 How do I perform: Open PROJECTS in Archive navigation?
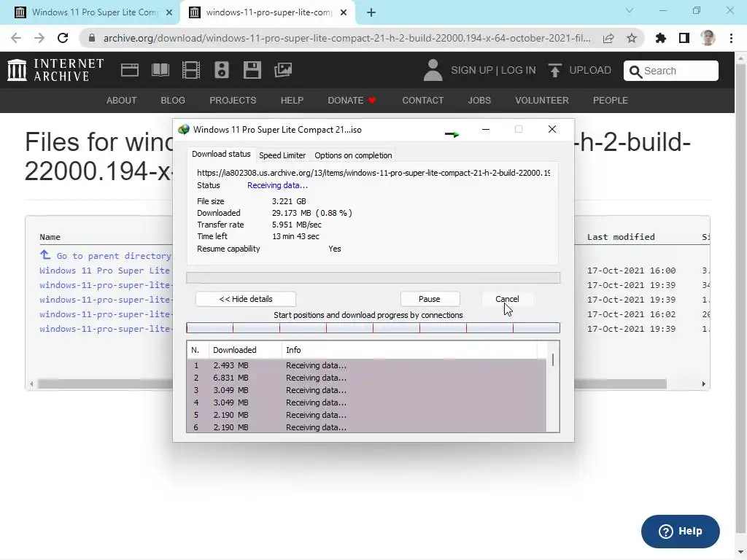coord(233,101)
